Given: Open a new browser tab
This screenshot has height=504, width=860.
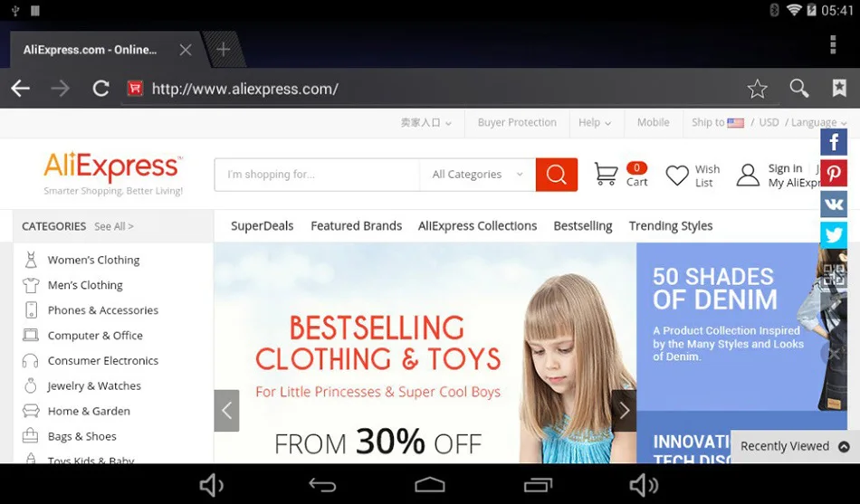Looking at the screenshot, I should click(x=224, y=50).
